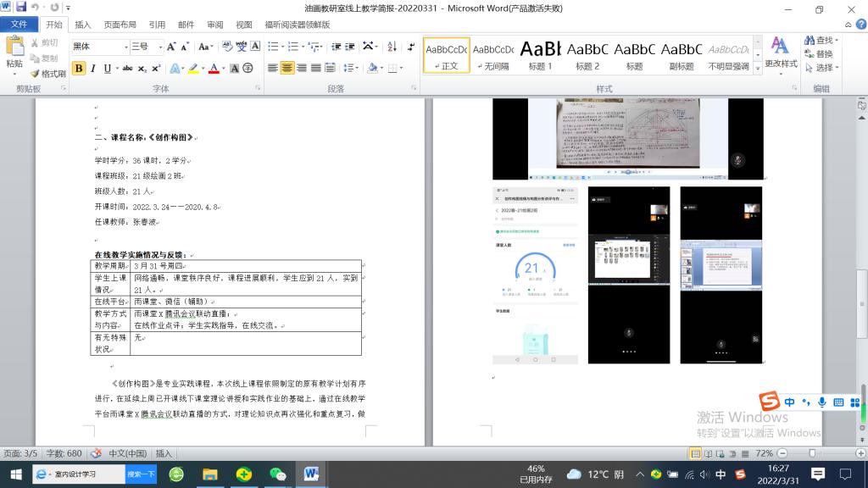Switch to the 插入 (Insert) ribbon tab
Screen dimensions: 868x488
coord(83,25)
